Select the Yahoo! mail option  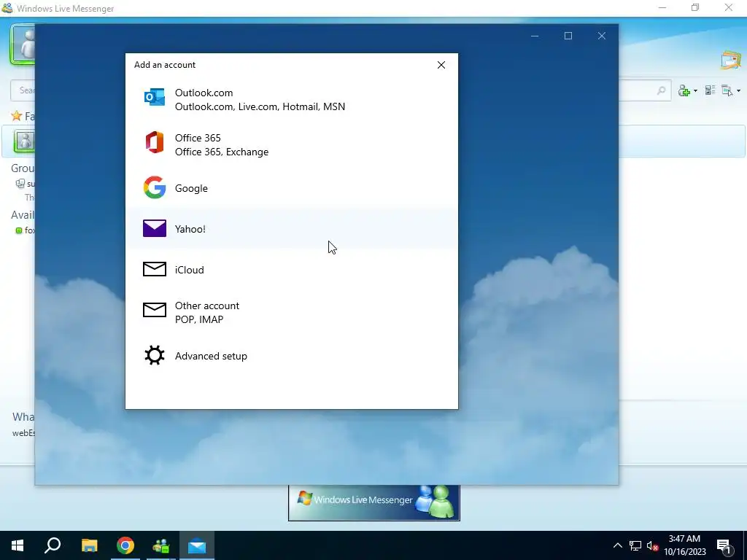[x=292, y=228]
